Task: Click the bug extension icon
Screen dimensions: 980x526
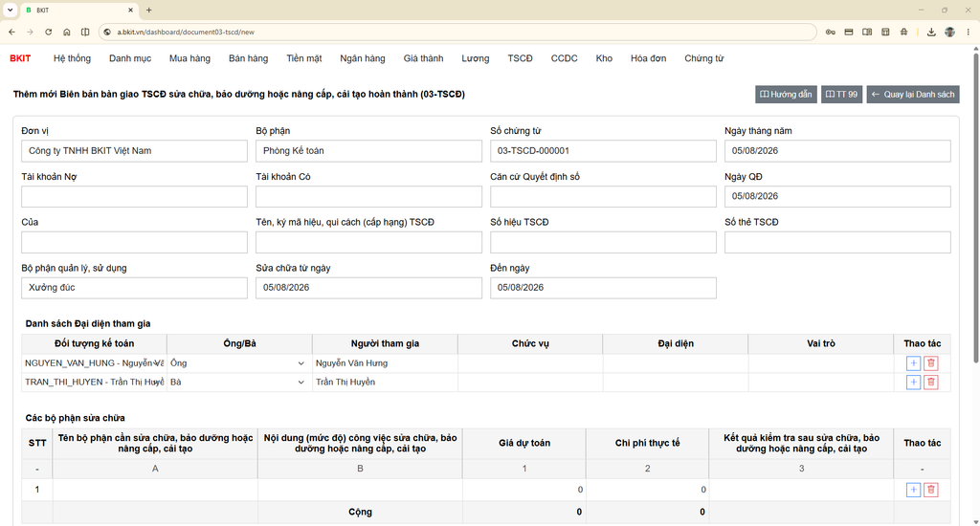Action: point(903,32)
